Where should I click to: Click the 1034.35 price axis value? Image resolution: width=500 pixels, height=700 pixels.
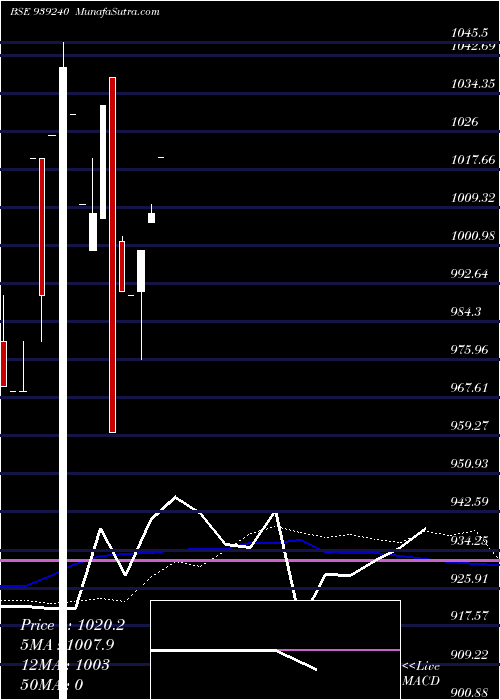[x=473, y=83]
